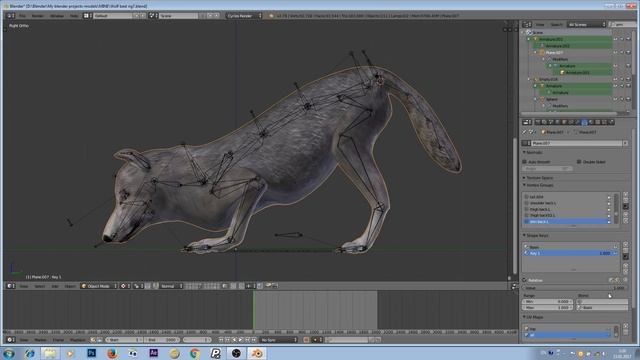Click the timeline End frame field
640x360 pixels.
pos(162,340)
